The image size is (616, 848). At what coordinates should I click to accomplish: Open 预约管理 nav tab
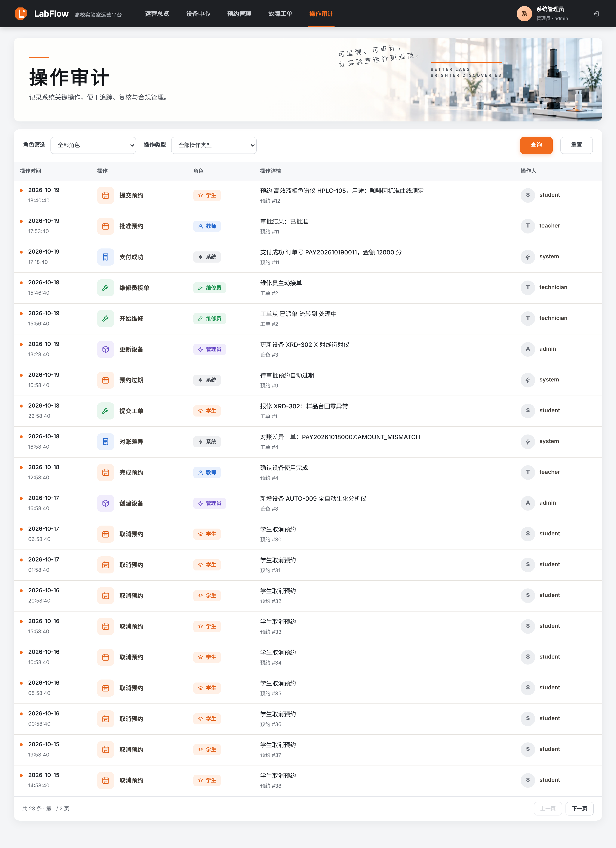point(239,14)
